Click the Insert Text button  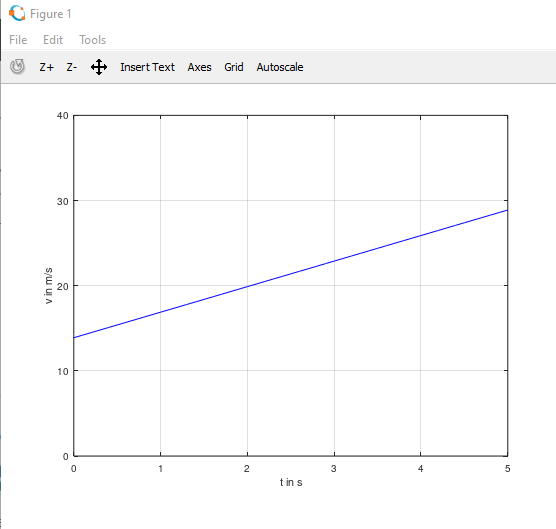point(147,67)
